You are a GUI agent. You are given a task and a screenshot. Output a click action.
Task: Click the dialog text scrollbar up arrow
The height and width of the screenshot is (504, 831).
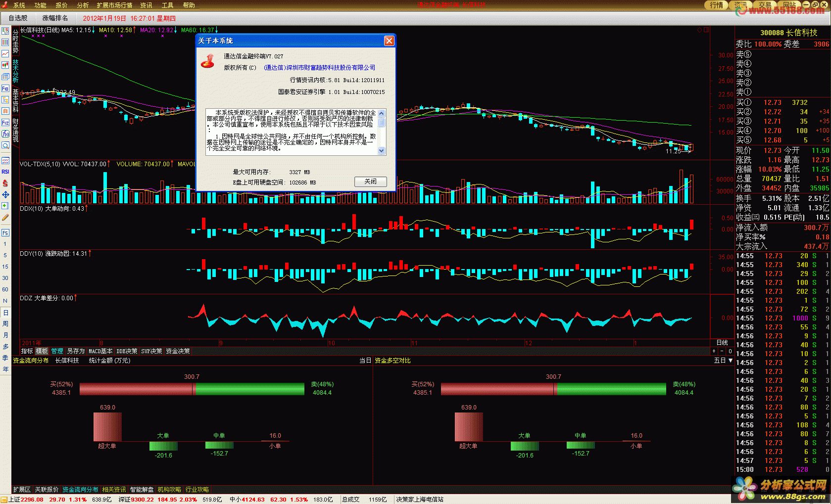pos(382,113)
